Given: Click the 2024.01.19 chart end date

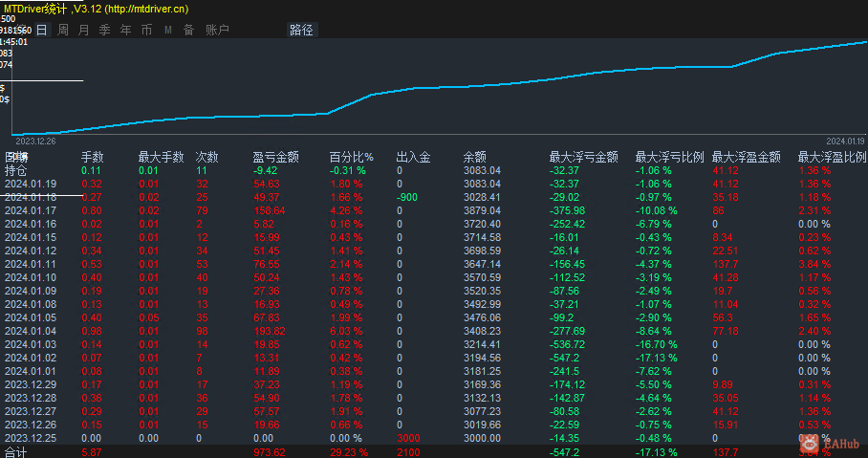Looking at the screenshot, I should point(845,142).
